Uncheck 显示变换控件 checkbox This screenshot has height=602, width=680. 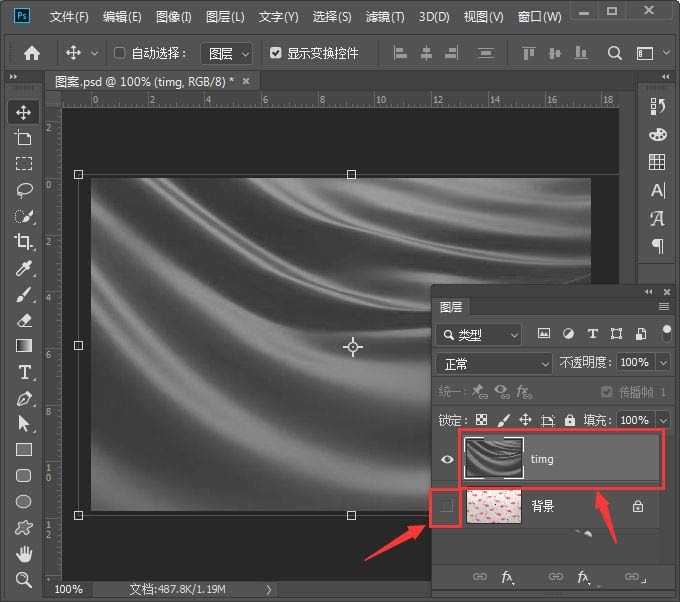pyautogui.click(x=275, y=53)
